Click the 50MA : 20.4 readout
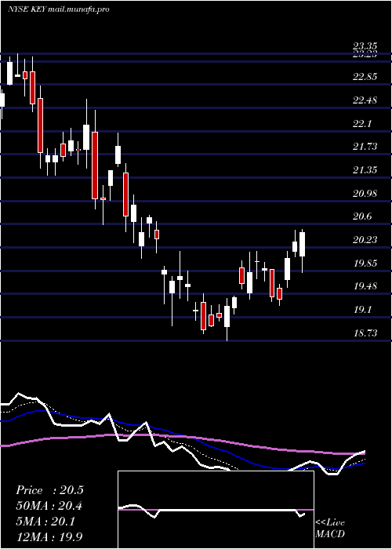The image size is (392, 549). click(x=49, y=506)
